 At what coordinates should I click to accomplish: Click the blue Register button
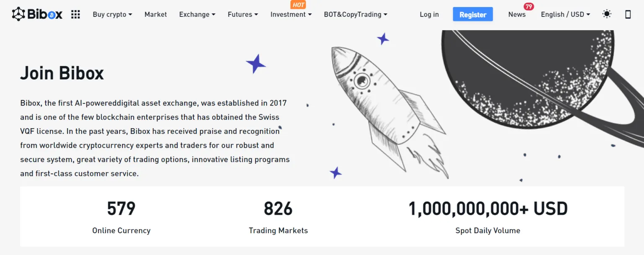click(x=473, y=14)
